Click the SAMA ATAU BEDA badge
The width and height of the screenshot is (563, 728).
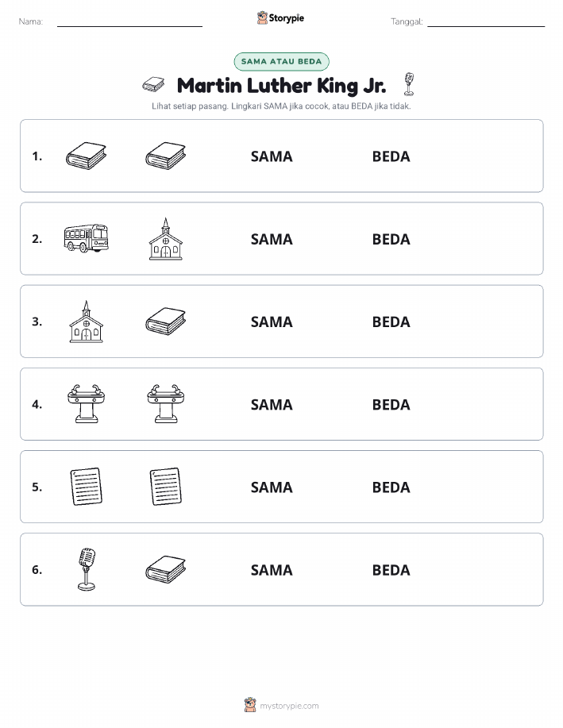[281, 61]
